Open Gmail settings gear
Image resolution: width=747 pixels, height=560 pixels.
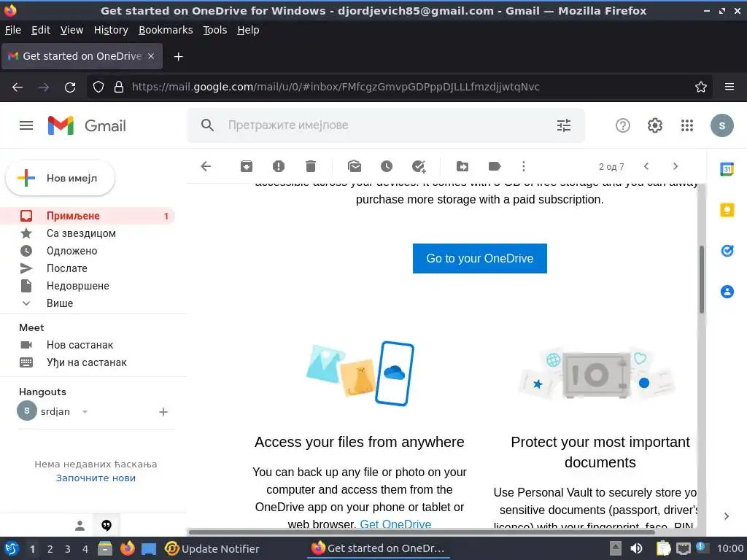(x=654, y=125)
